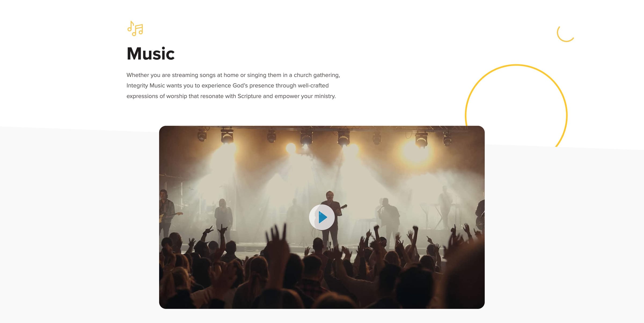644x323 pixels.
Task: Click the last line ending "empower your ministry"
Action: (x=231, y=96)
